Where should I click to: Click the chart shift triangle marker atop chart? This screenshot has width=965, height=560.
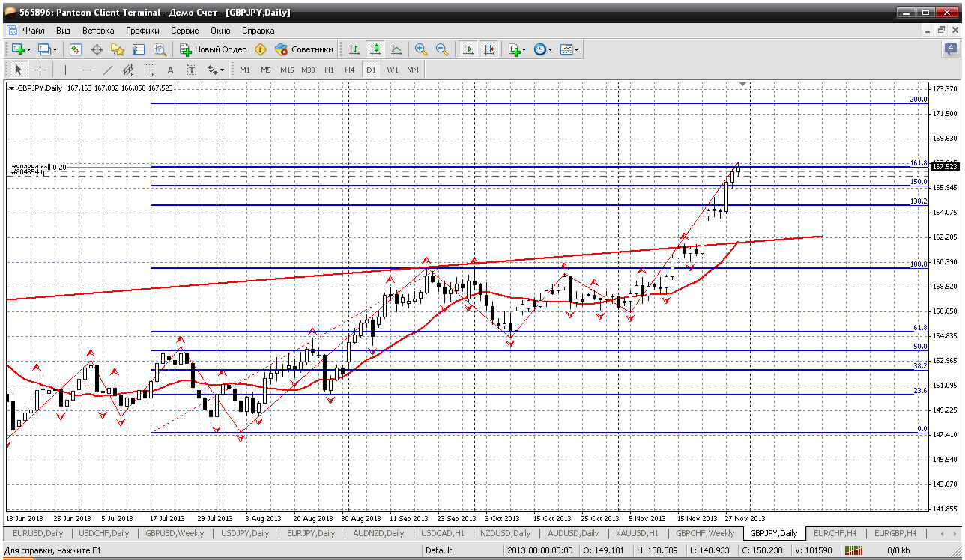(x=742, y=84)
